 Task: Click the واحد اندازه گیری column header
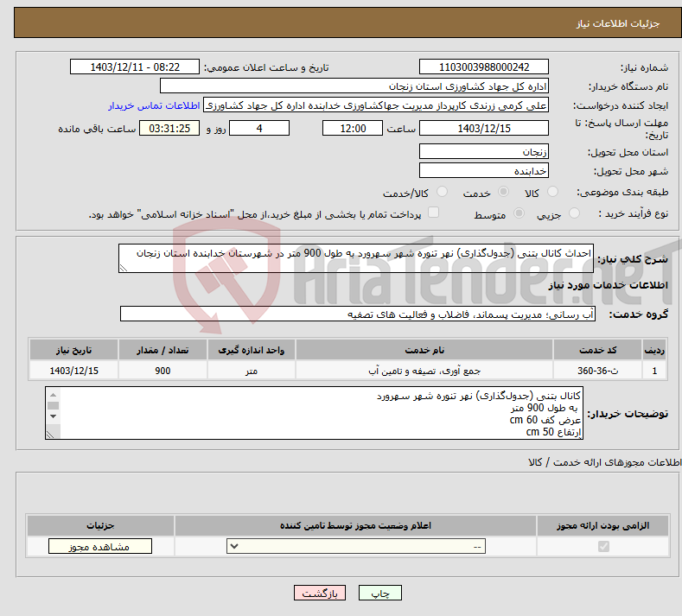(251, 350)
